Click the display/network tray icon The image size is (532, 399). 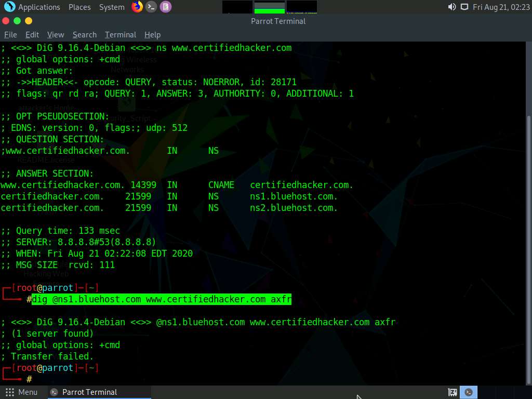(x=464, y=7)
